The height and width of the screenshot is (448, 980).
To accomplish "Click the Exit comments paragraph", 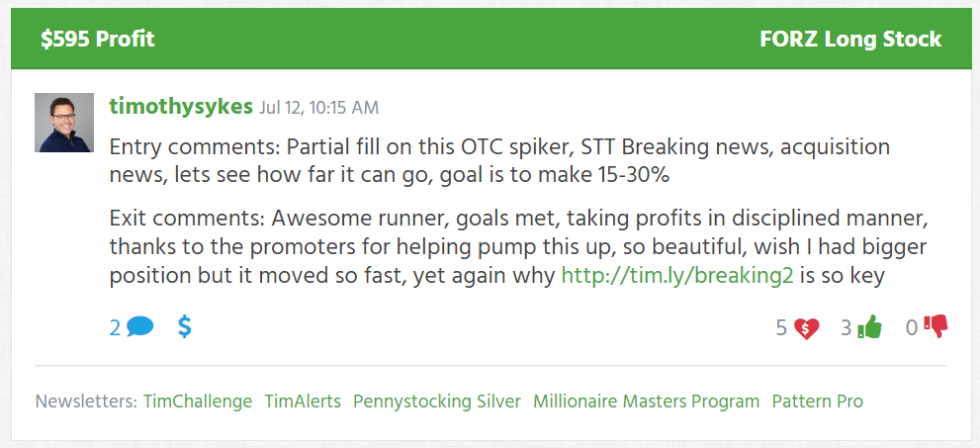I will pos(518,247).
